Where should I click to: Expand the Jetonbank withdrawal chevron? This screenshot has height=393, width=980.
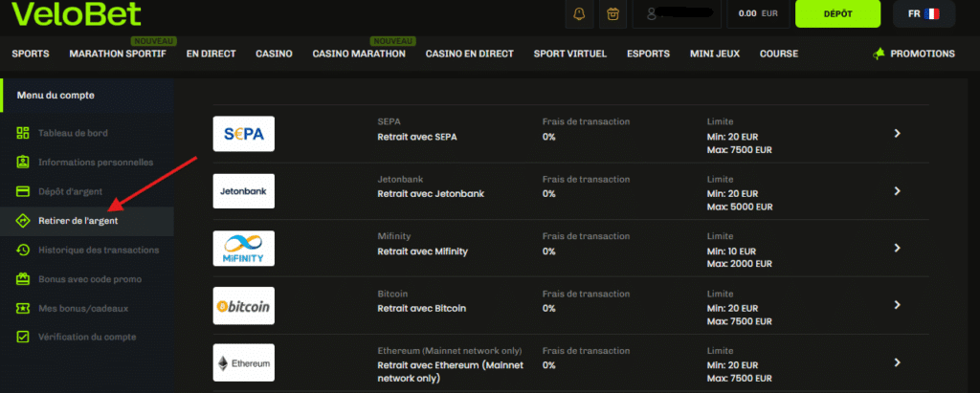pos(897,191)
